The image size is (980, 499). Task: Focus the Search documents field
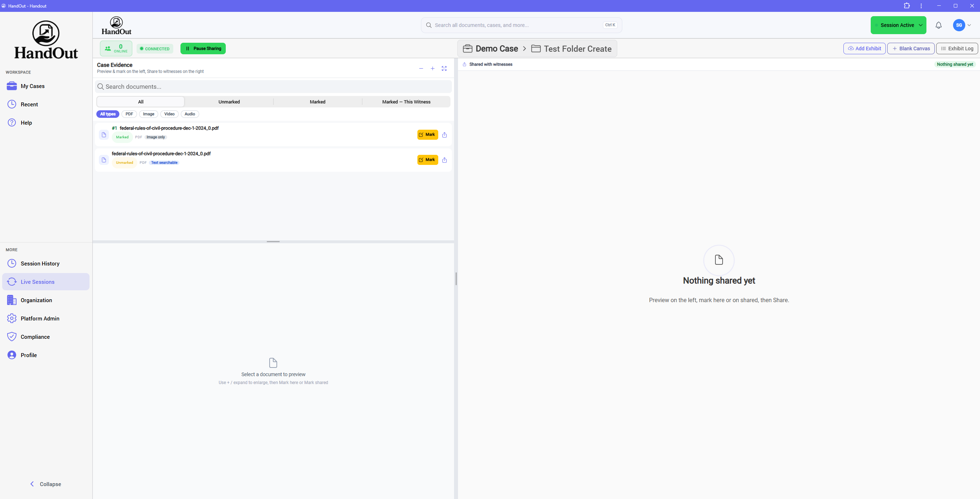pos(273,87)
